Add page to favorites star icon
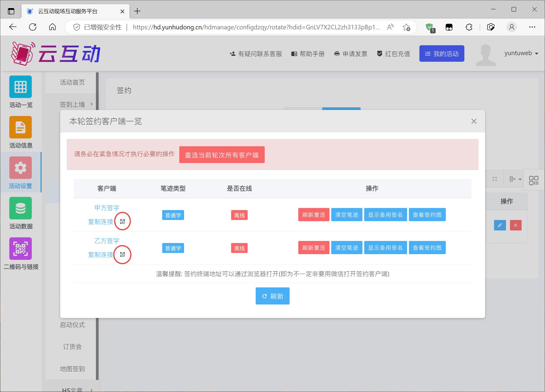Screen dimensions: 545x392 click(x=407, y=27)
